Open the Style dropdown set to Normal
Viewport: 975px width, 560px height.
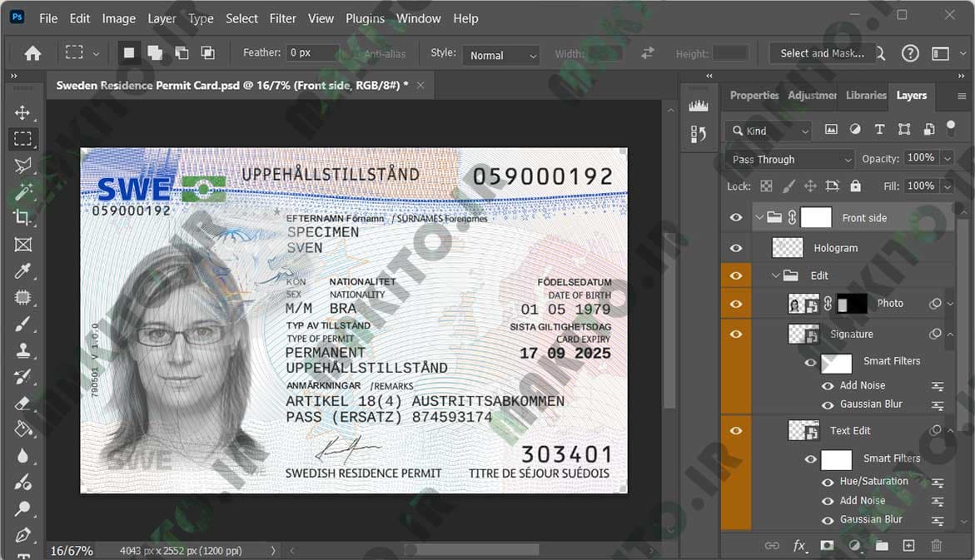(500, 55)
